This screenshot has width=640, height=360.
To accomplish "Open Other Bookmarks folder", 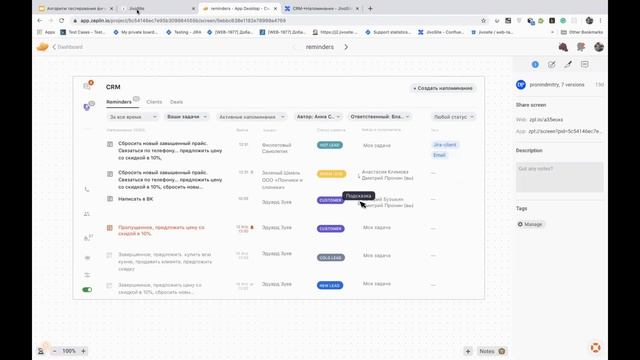I will [x=582, y=32].
